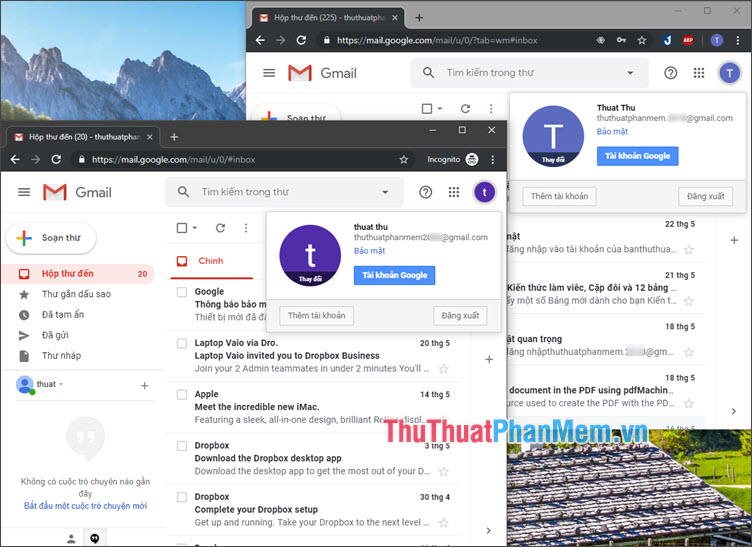Click Incognito mode icon in front window
The height and width of the screenshot is (547, 752).
(472, 160)
